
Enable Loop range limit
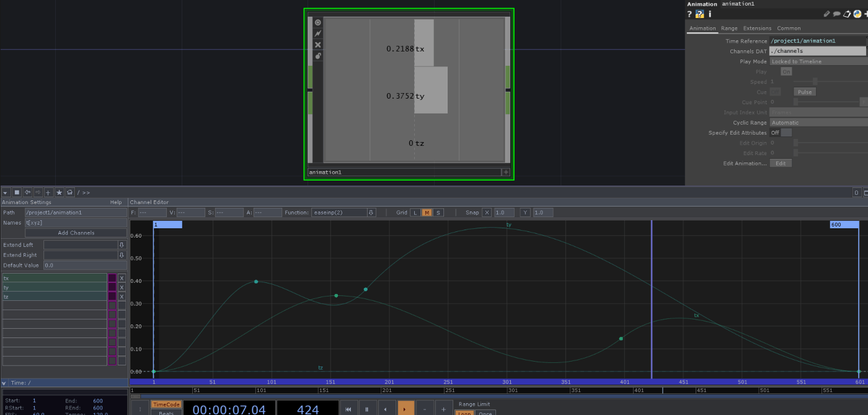point(464,413)
